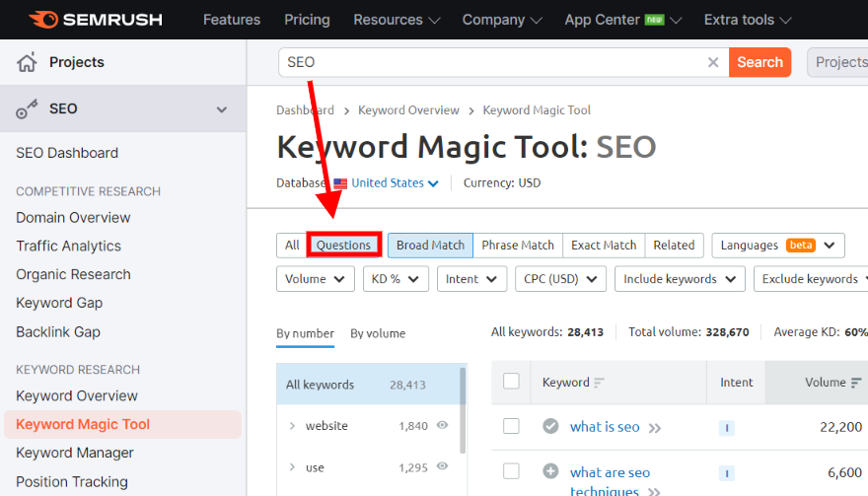The width and height of the screenshot is (868, 496).
Task: Open the CPC (USD) filter dropdown
Action: pyautogui.click(x=560, y=279)
